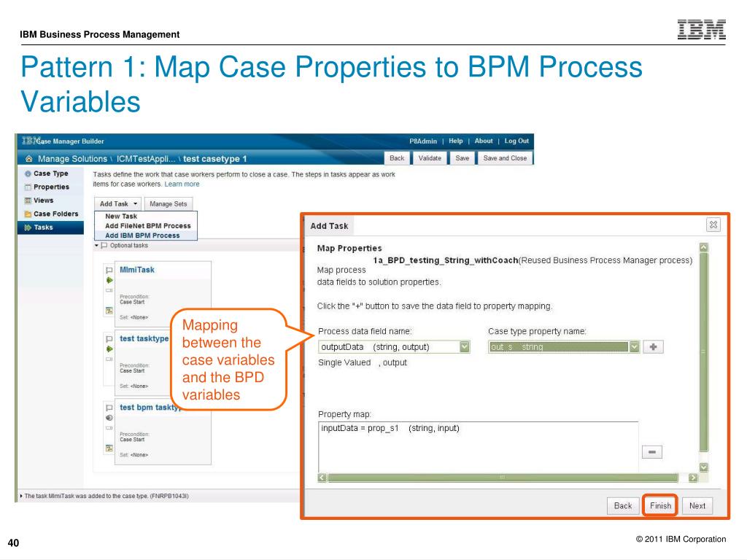Click the gray circle icon on test bpm tasktype

click(109, 418)
